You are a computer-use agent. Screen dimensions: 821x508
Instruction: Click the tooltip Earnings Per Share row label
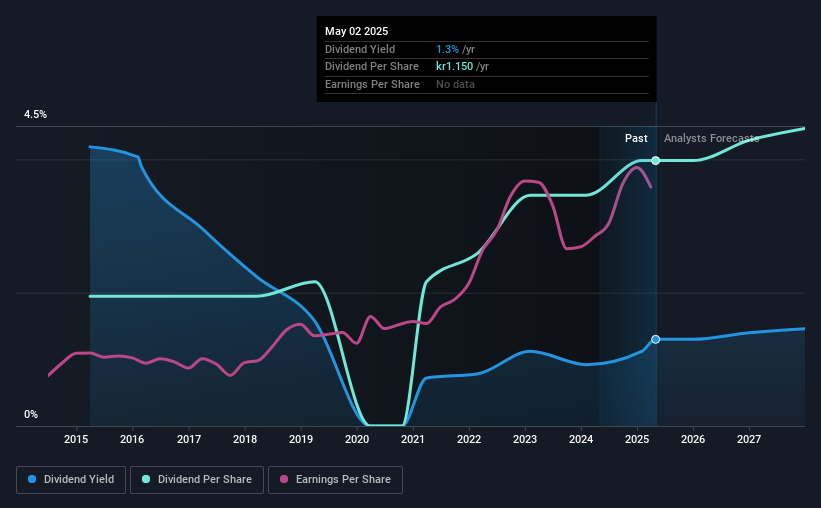click(x=372, y=84)
